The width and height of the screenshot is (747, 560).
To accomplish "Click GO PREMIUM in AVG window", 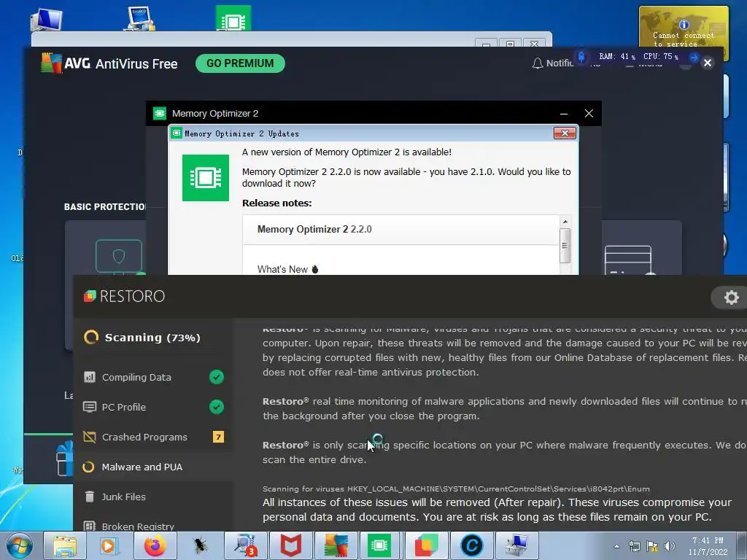I will (240, 63).
